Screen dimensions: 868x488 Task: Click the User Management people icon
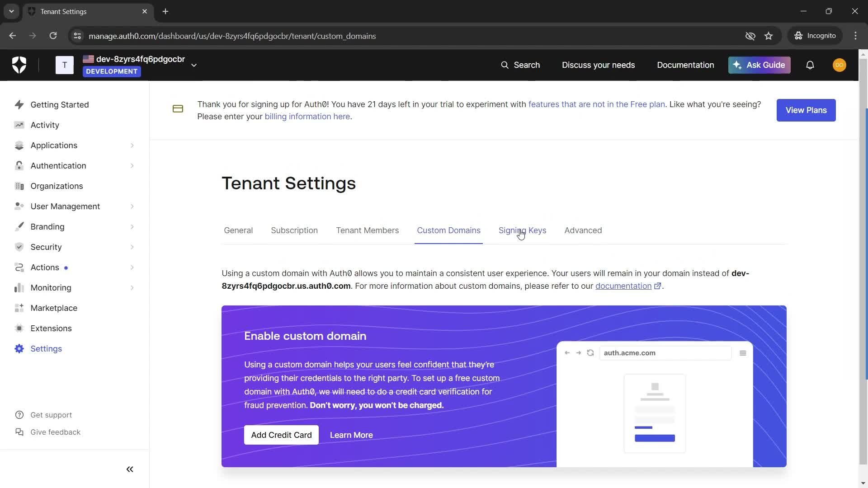(x=19, y=206)
